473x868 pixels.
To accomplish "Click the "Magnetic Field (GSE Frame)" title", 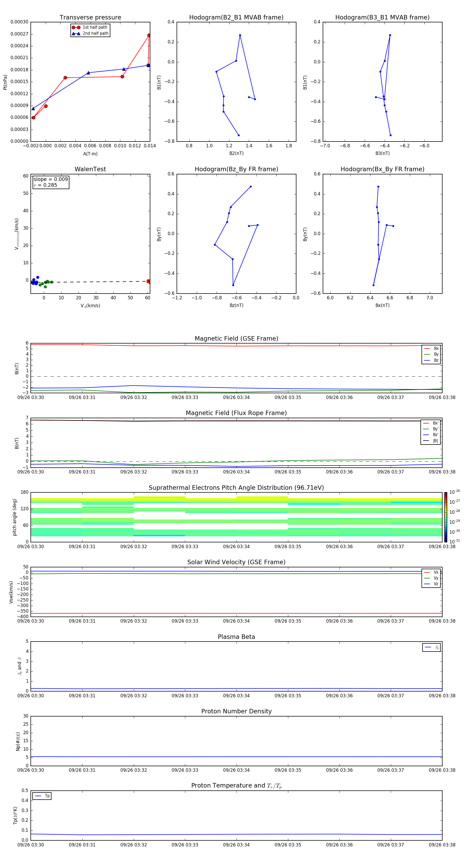I will (236, 339).
